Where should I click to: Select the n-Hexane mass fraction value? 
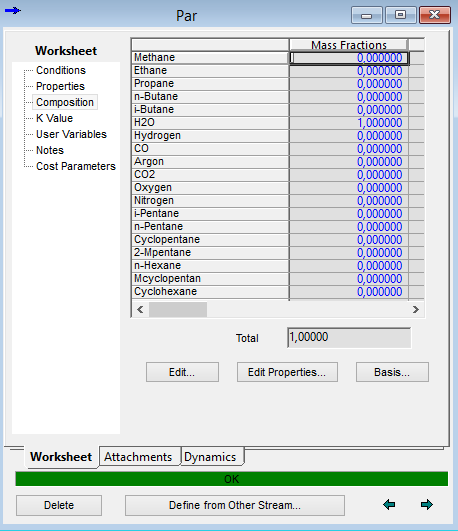click(349, 266)
